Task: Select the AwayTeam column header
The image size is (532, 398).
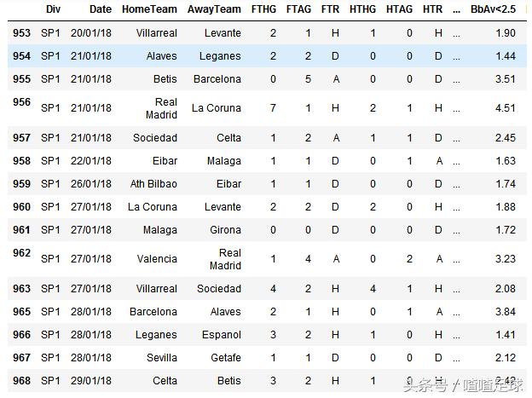Action: pyautogui.click(x=213, y=9)
